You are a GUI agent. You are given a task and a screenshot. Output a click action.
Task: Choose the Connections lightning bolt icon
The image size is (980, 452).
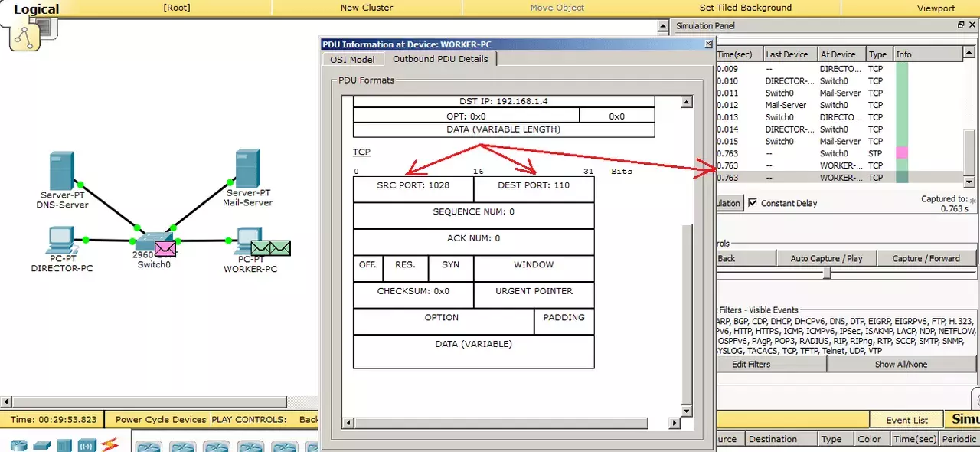click(110, 444)
